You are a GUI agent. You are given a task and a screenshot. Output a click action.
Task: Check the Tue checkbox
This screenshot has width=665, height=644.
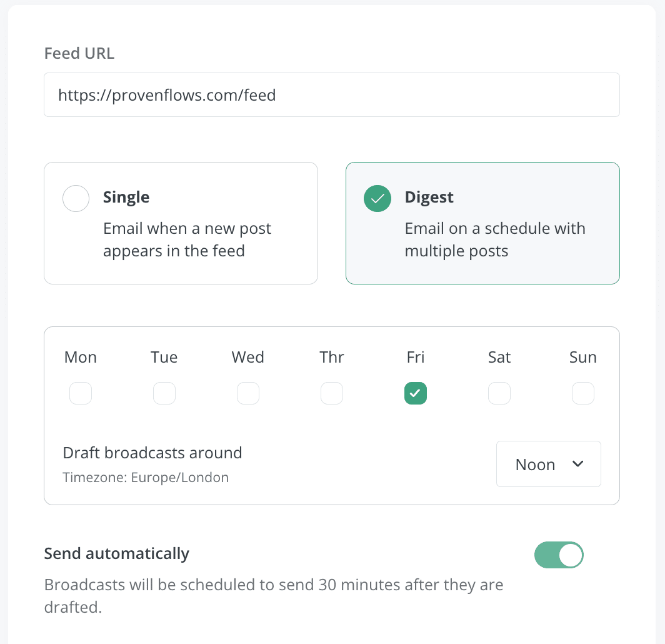pos(164,393)
